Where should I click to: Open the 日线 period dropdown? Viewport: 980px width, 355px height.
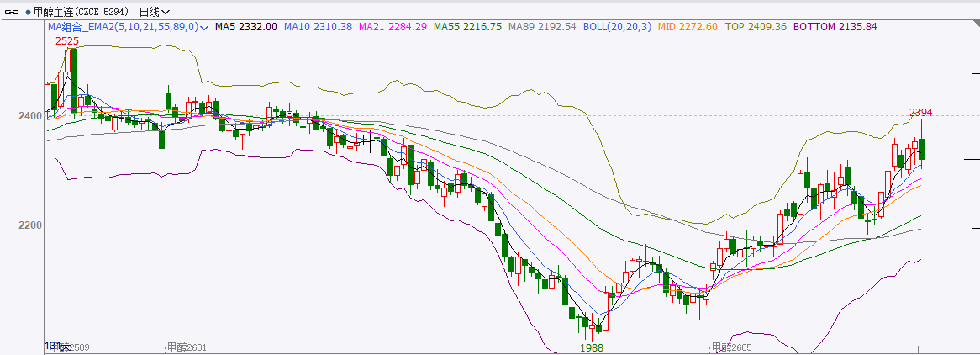pos(154,12)
